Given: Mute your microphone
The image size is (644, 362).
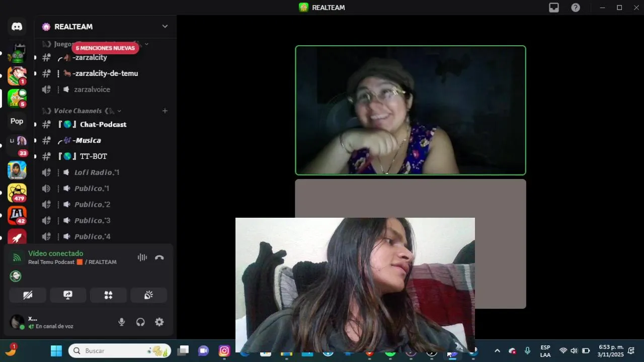Looking at the screenshot, I should tap(121, 322).
